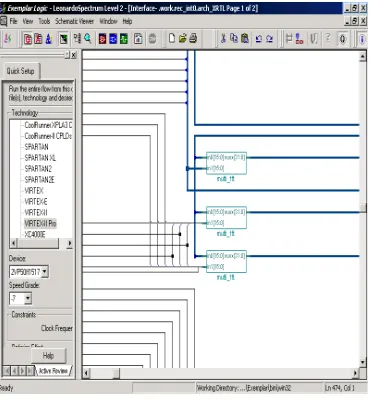Open the Device dropdown list
The height and width of the screenshot is (400, 370).
(x=45, y=272)
